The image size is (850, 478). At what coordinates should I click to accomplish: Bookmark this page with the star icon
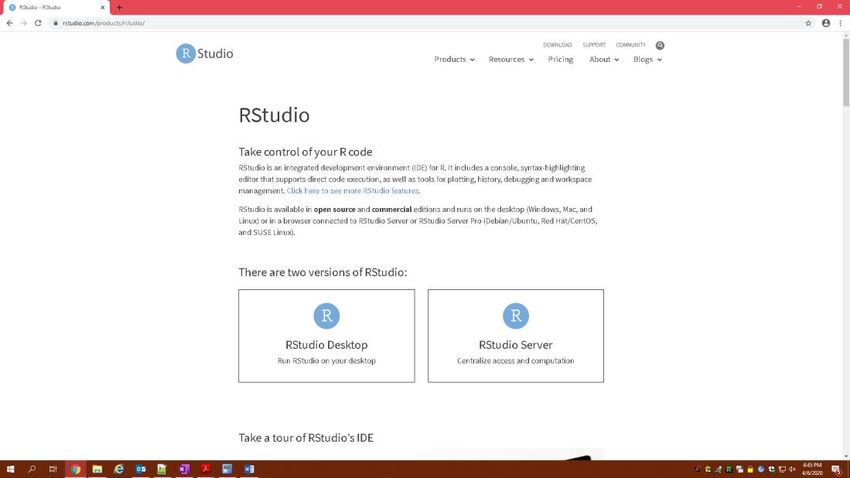click(x=808, y=23)
